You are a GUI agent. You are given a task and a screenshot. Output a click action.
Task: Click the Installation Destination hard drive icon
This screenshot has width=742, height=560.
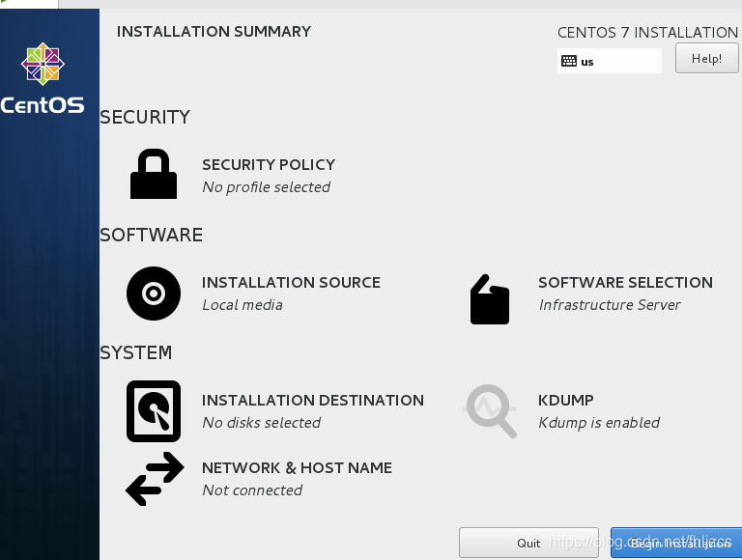pyautogui.click(x=154, y=411)
